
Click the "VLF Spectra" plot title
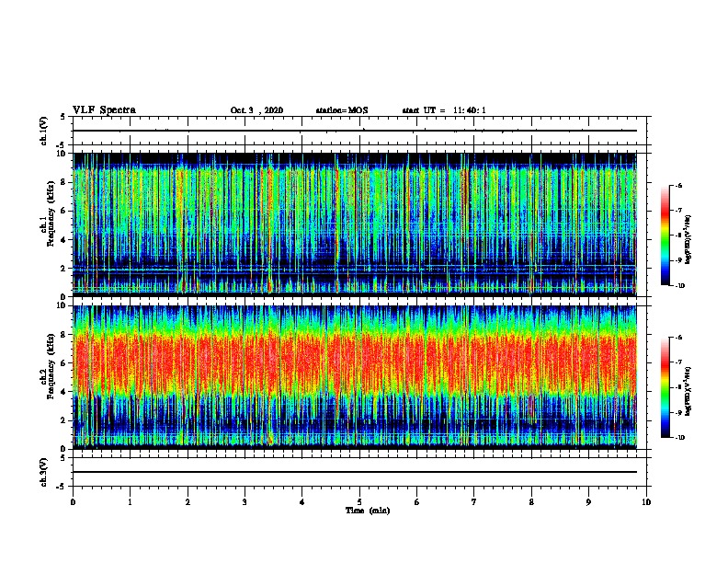pyautogui.click(x=104, y=110)
